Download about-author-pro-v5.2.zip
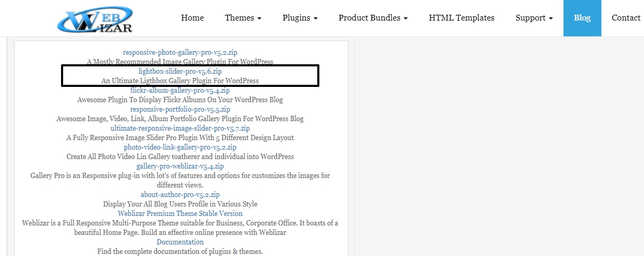The width and height of the screenshot is (644, 256). pyautogui.click(x=180, y=194)
